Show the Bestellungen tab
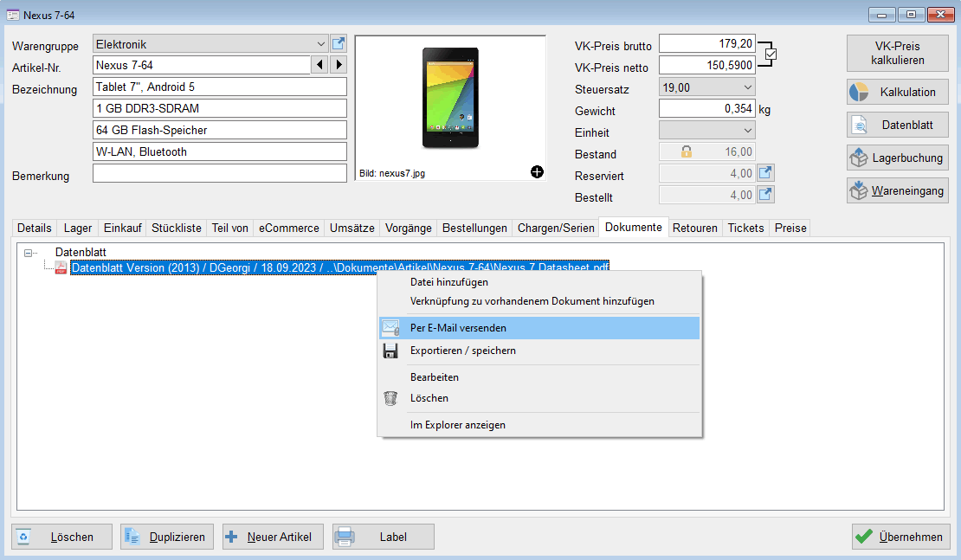The height and width of the screenshot is (560, 961). (x=474, y=228)
